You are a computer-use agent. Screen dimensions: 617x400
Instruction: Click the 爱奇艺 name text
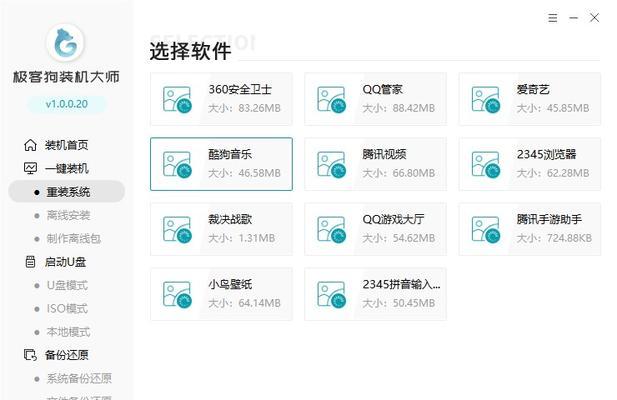click(x=533, y=89)
